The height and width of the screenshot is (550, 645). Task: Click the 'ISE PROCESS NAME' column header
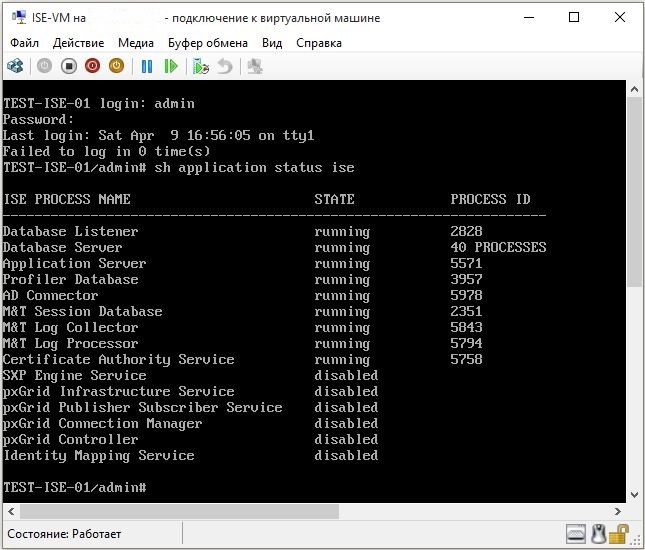(67, 200)
